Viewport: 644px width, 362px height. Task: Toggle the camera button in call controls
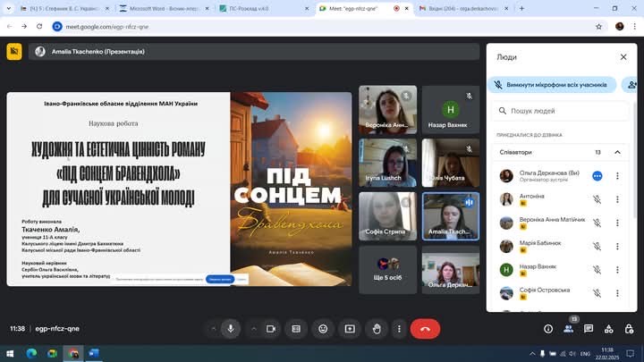271,328
